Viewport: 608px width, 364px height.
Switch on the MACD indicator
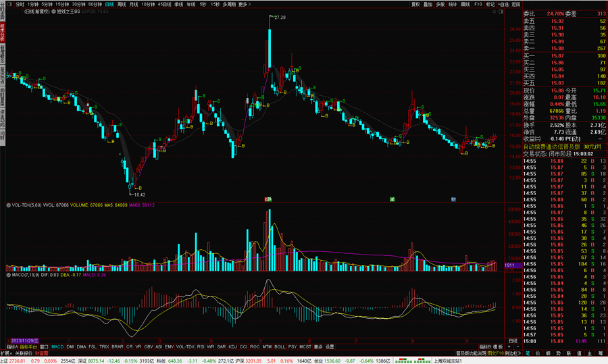(57, 347)
